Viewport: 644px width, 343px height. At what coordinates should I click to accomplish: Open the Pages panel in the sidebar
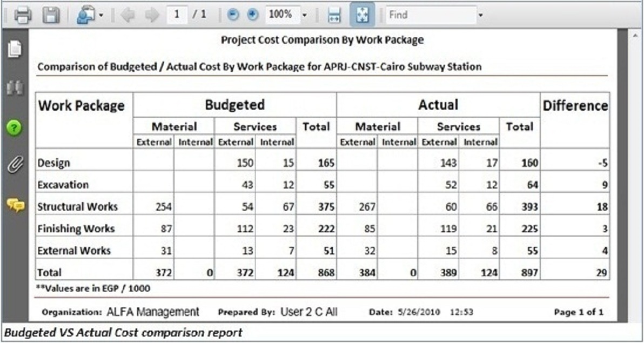(15, 50)
